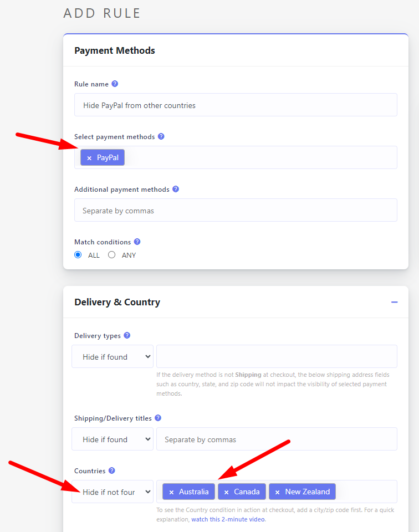The width and height of the screenshot is (419, 532).
Task: Click help icon for Shipping/Delivery titles
Action: point(158,418)
